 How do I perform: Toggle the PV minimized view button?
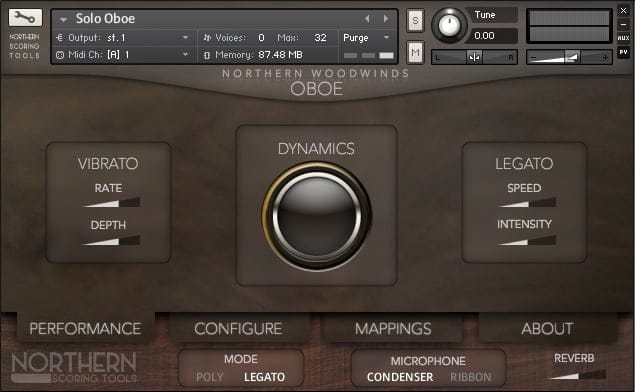(x=623, y=52)
